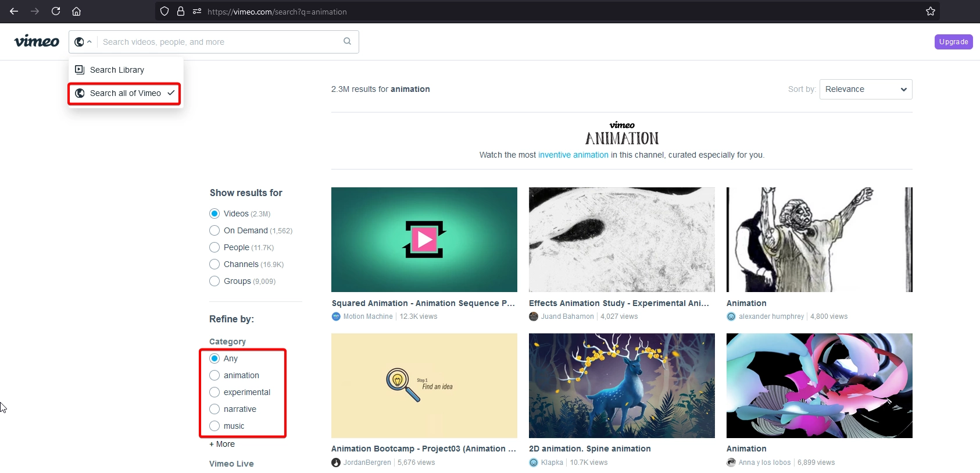The width and height of the screenshot is (980, 473).
Task: Open the inventive animation link
Action: tap(573, 155)
